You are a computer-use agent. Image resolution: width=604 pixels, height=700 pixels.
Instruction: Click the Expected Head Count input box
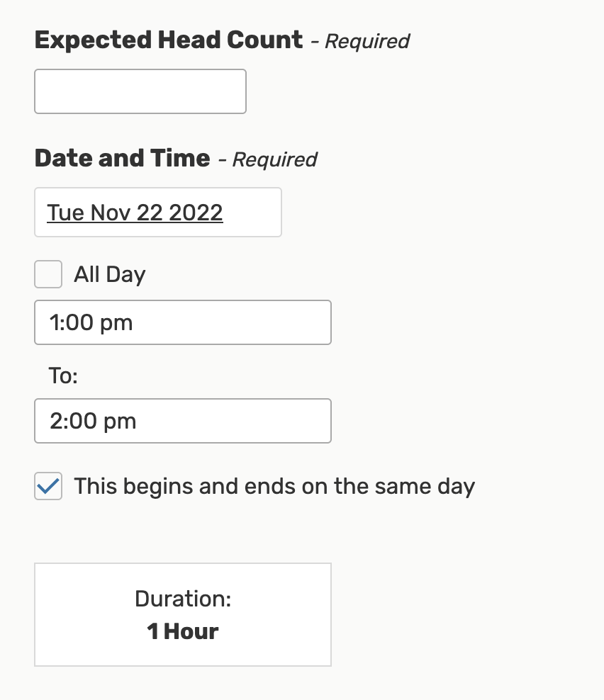tap(140, 91)
